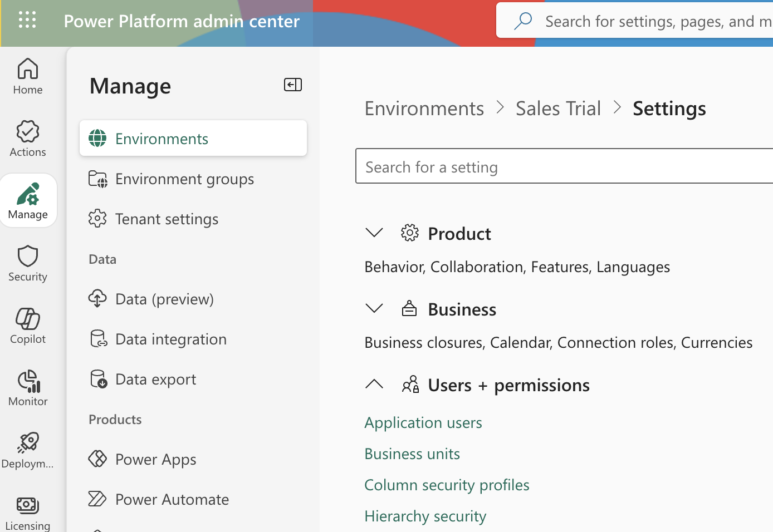The width and height of the screenshot is (773, 532).
Task: Open the Column security profiles link
Action: point(447,485)
